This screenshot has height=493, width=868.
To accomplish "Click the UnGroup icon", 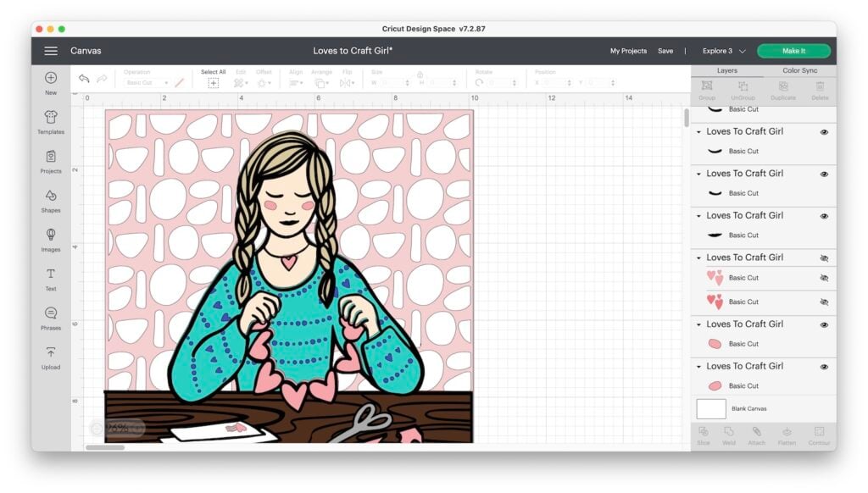I will 743,86.
